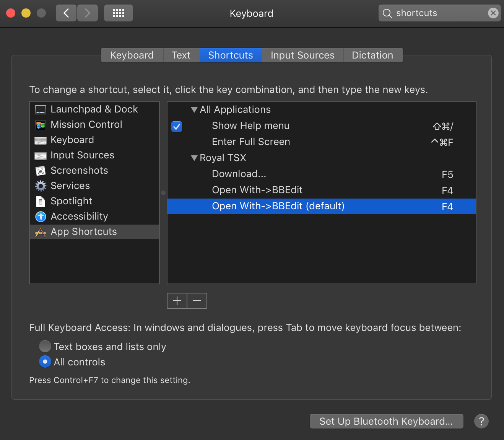Click Set Up Bluetooth Keyboard button

click(x=386, y=421)
